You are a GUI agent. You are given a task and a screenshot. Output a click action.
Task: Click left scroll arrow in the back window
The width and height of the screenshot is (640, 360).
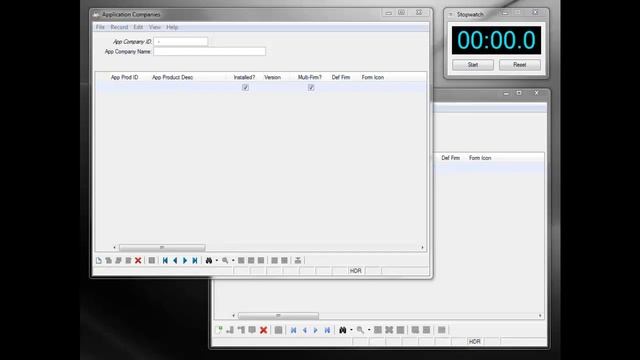pyautogui.click(x=233, y=316)
